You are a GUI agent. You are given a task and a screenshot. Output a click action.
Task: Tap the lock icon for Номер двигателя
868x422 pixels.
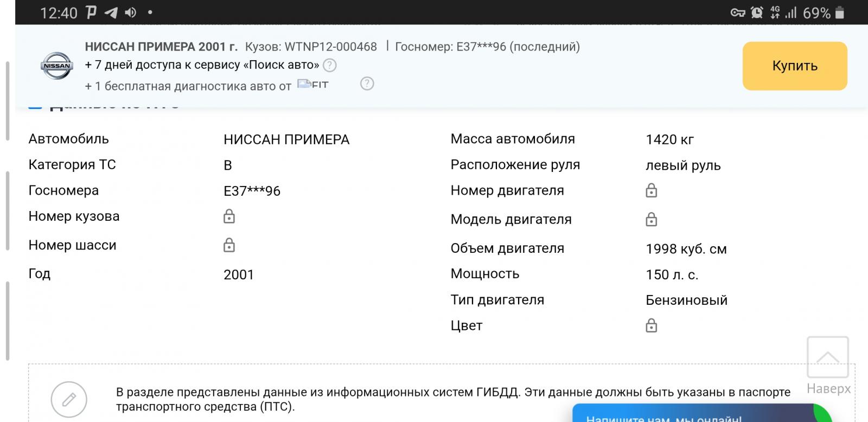pyautogui.click(x=651, y=190)
